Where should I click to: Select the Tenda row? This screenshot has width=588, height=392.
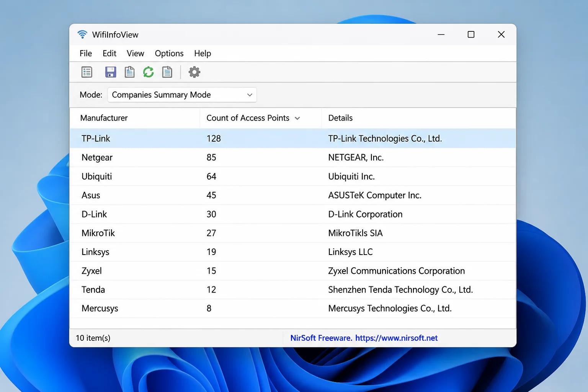pyautogui.click(x=293, y=290)
